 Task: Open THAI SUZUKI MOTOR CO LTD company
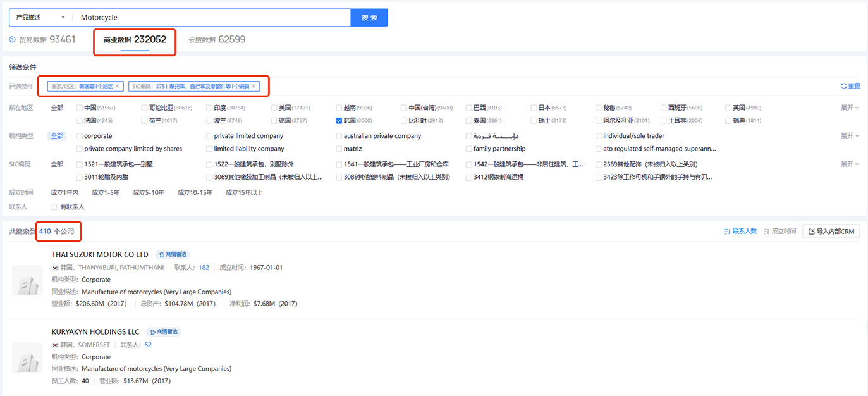point(100,254)
